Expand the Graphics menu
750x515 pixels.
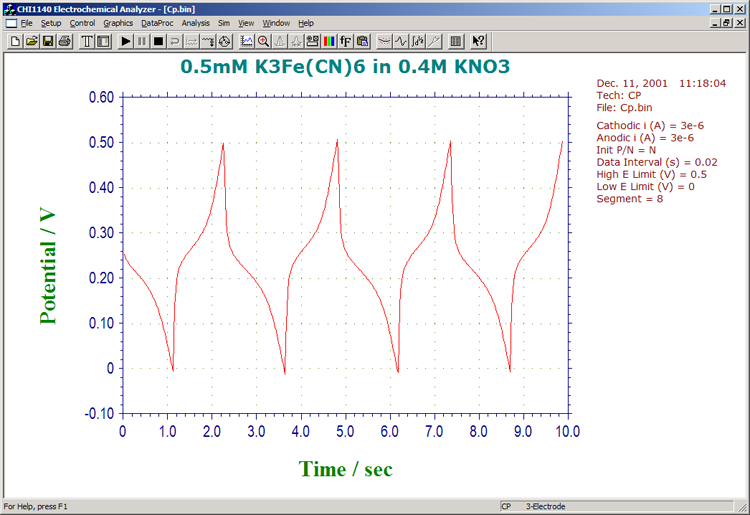coord(118,22)
